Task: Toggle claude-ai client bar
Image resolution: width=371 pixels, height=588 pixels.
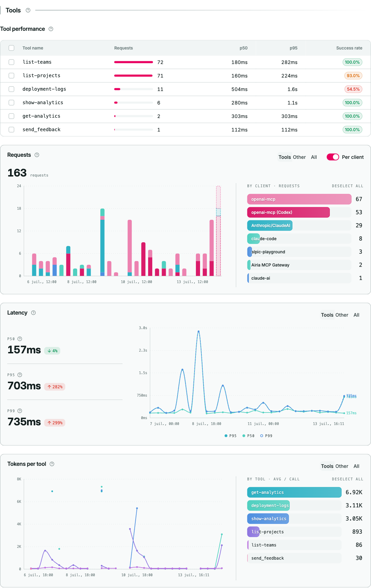Action: coord(299,278)
